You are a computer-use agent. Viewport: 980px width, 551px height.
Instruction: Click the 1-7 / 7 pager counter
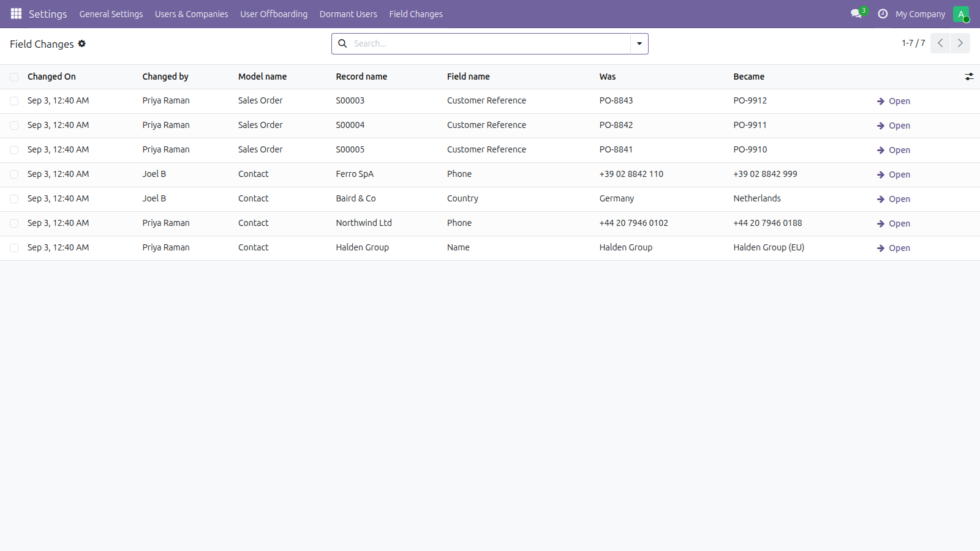click(x=913, y=43)
